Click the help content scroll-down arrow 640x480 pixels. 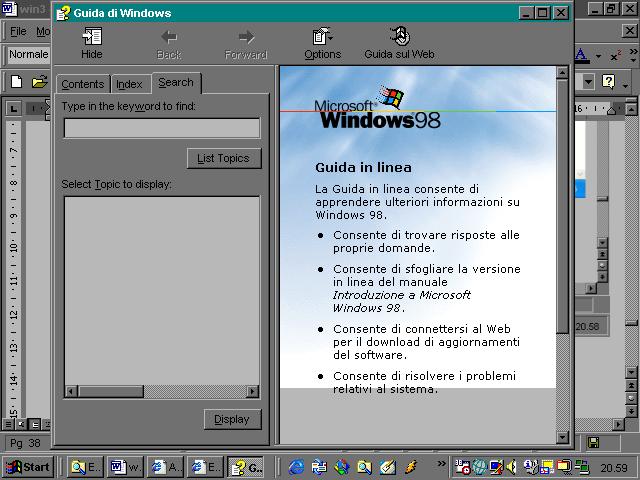(562, 438)
